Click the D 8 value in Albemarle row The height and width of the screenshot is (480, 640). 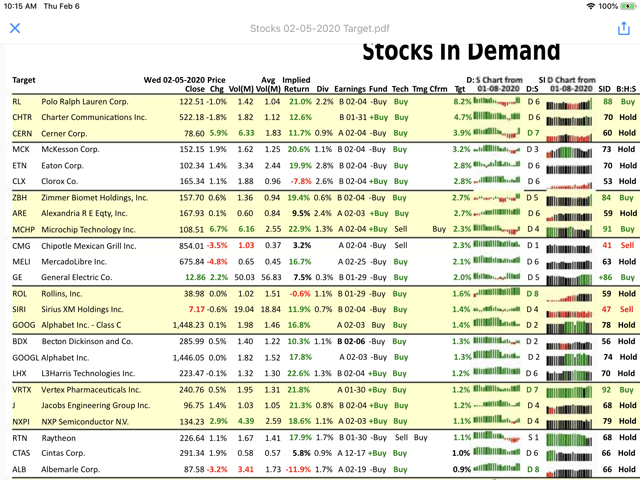[x=533, y=469]
